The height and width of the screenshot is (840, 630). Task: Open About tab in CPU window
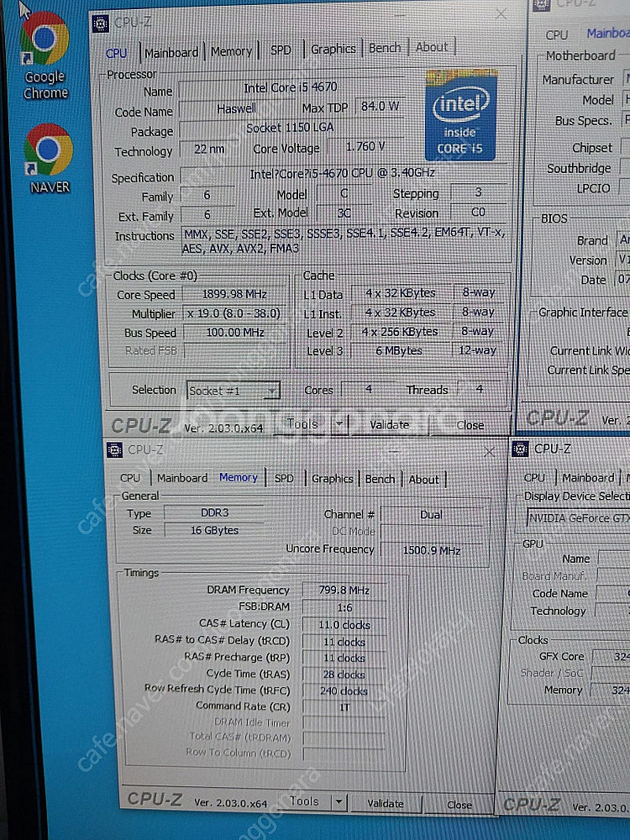tap(431, 47)
